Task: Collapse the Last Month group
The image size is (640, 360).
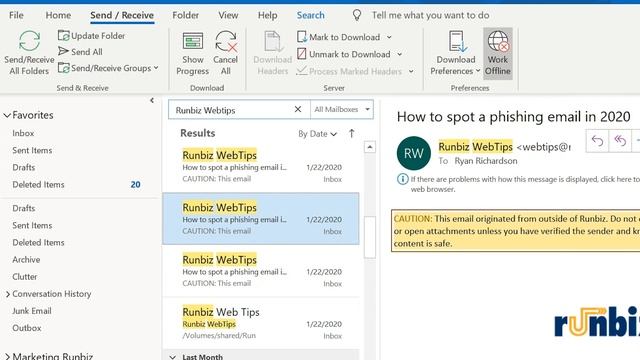Action: (173, 358)
